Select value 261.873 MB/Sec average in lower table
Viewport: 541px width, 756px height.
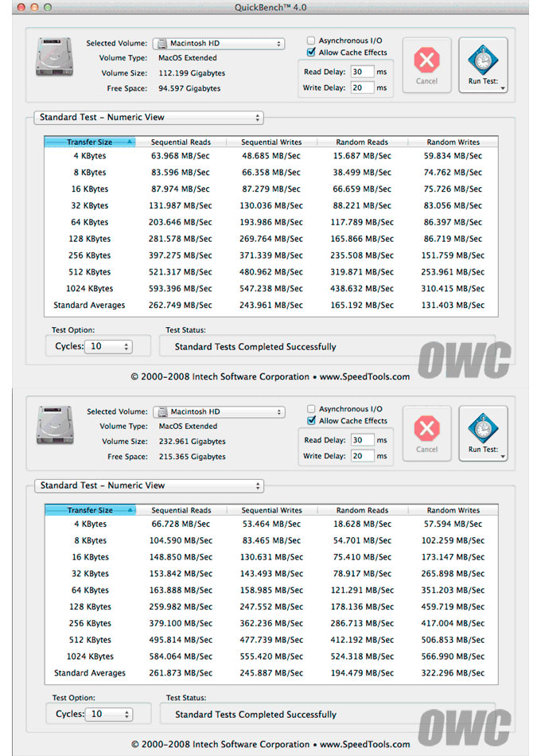(x=181, y=672)
